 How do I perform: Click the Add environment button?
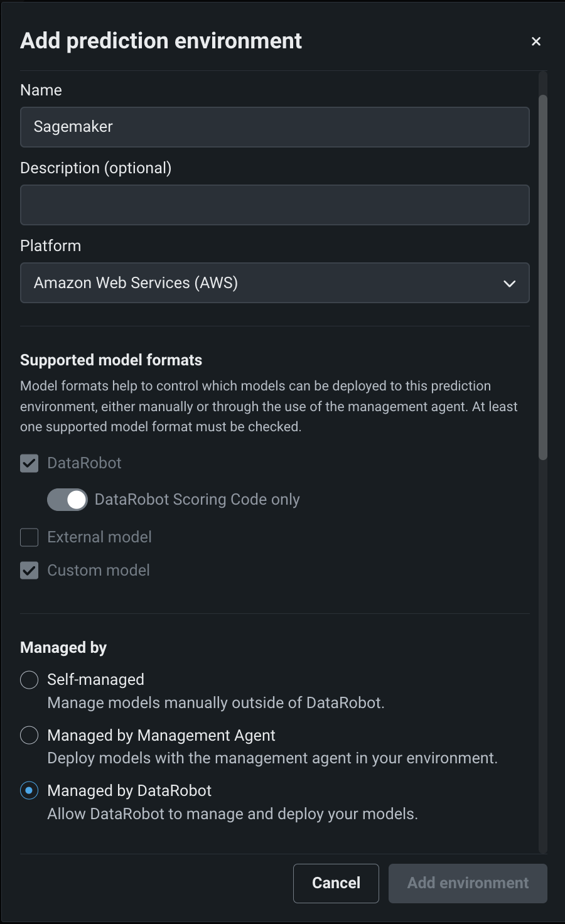[x=468, y=883]
